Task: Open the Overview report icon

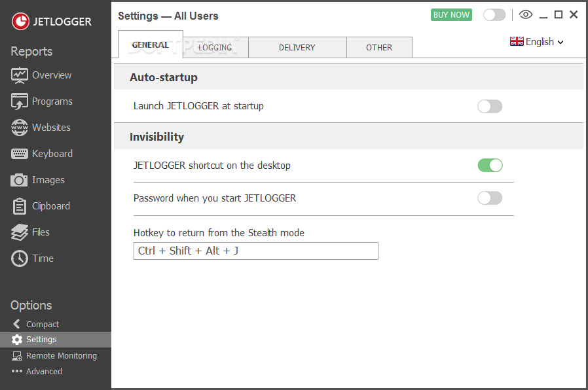Action: pos(20,75)
